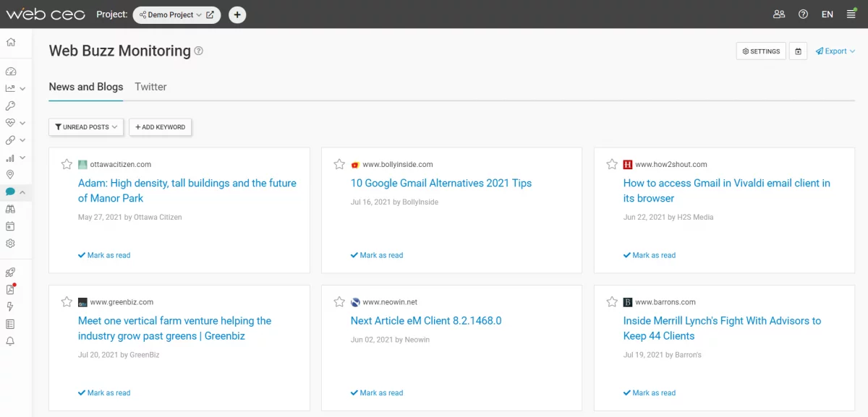This screenshot has width=868, height=417.
Task: Open How to access Gmail in Vivaldi article
Action: tap(727, 191)
